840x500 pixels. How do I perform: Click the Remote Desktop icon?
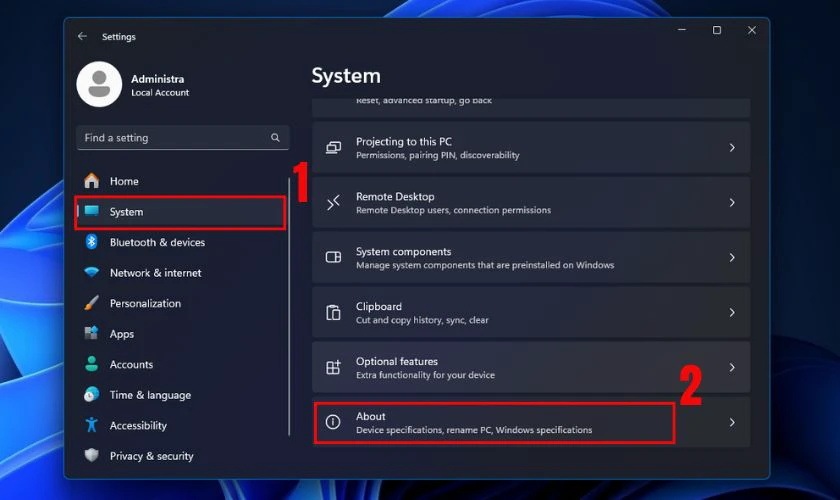(x=333, y=203)
